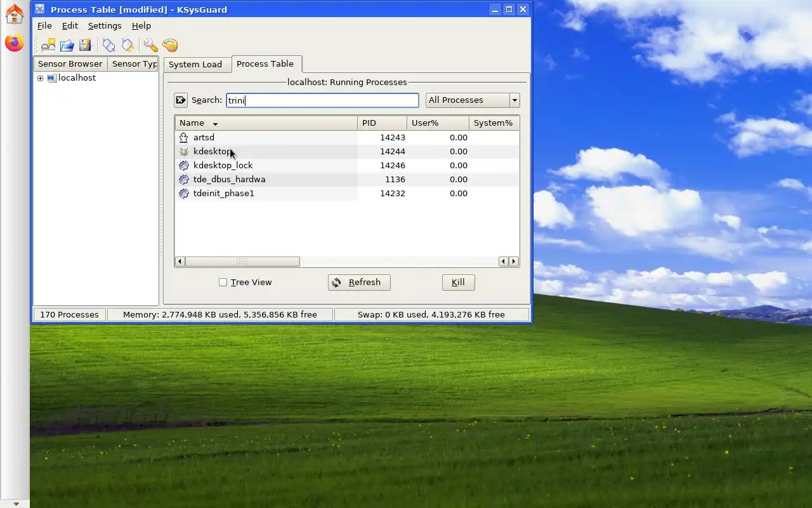Sort by the User% column header
The height and width of the screenshot is (508, 812).
point(438,123)
